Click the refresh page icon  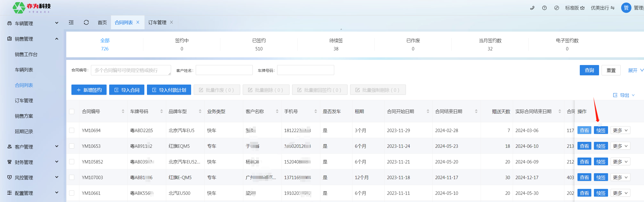tap(86, 23)
